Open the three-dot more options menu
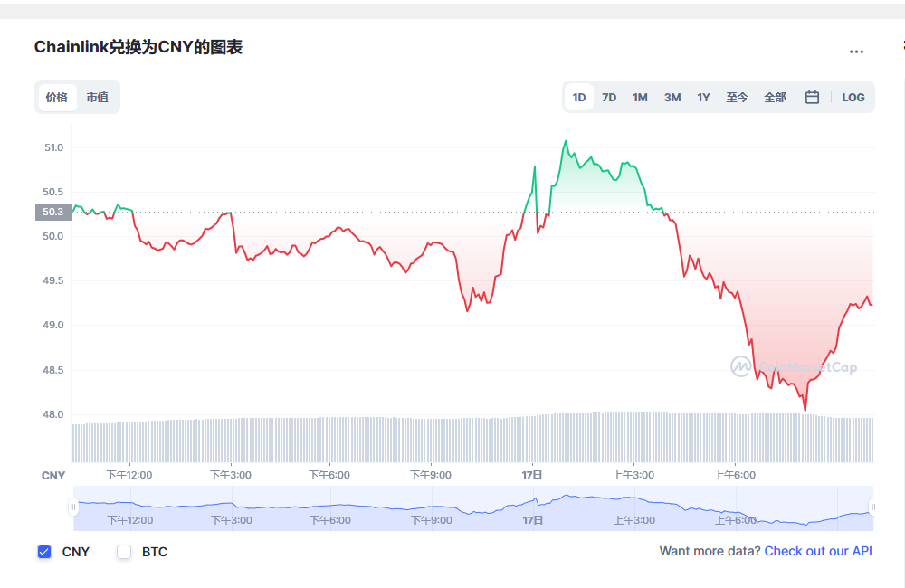Screen dimensions: 905x588 856,52
